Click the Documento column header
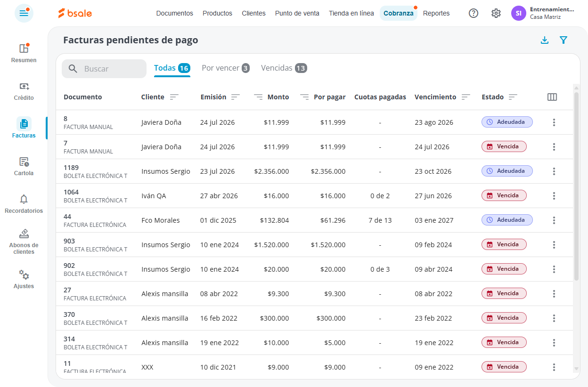 coord(83,97)
